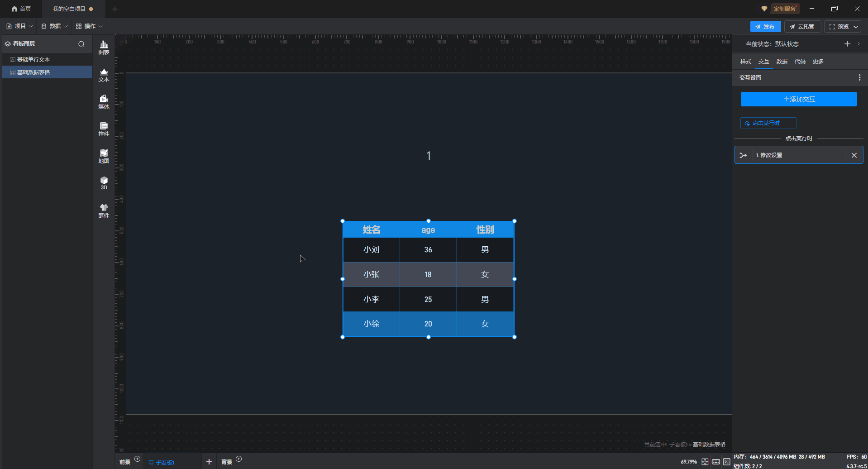Click the age cell showing 25
868x469 pixels.
click(428, 300)
